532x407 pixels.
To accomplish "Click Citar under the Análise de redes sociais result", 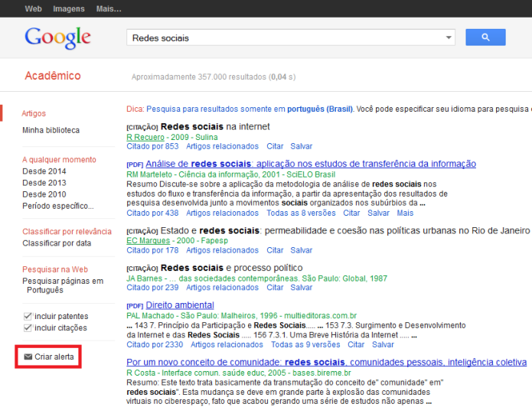I will pos(351,213).
